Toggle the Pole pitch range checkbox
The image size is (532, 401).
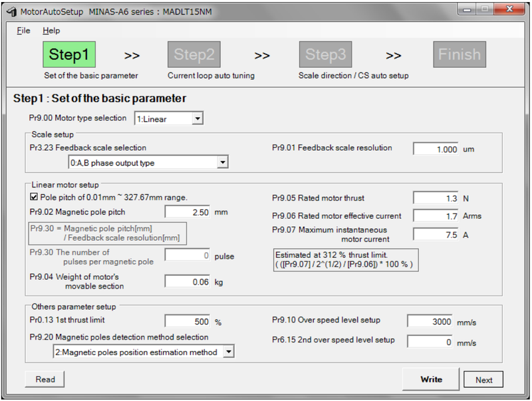[x=35, y=198]
